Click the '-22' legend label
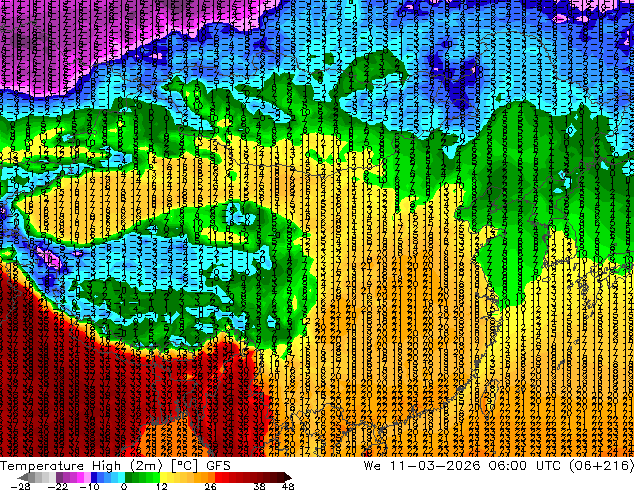Viewport: 634px width, 490px height. 57,486
